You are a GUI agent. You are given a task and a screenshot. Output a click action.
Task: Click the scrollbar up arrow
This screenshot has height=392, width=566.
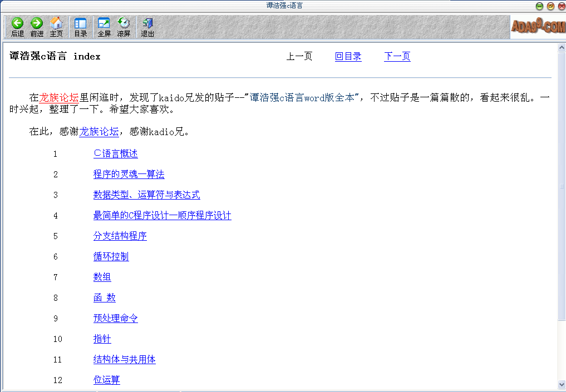(x=561, y=48)
